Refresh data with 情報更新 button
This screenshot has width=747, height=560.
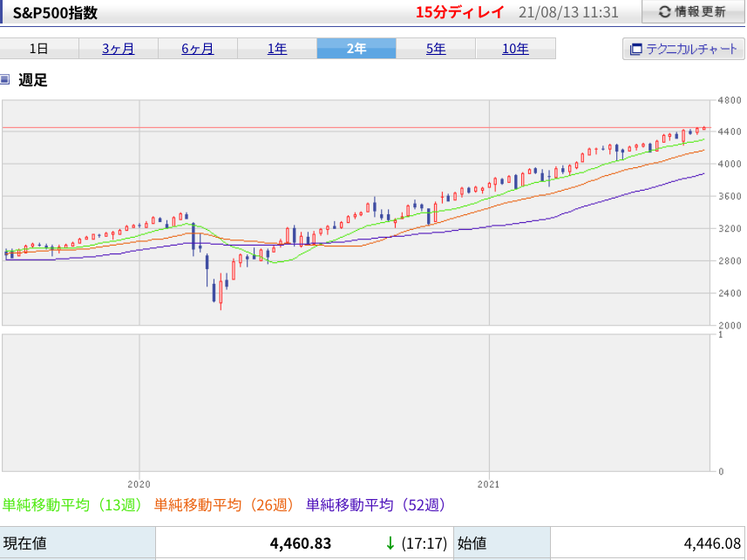(693, 12)
